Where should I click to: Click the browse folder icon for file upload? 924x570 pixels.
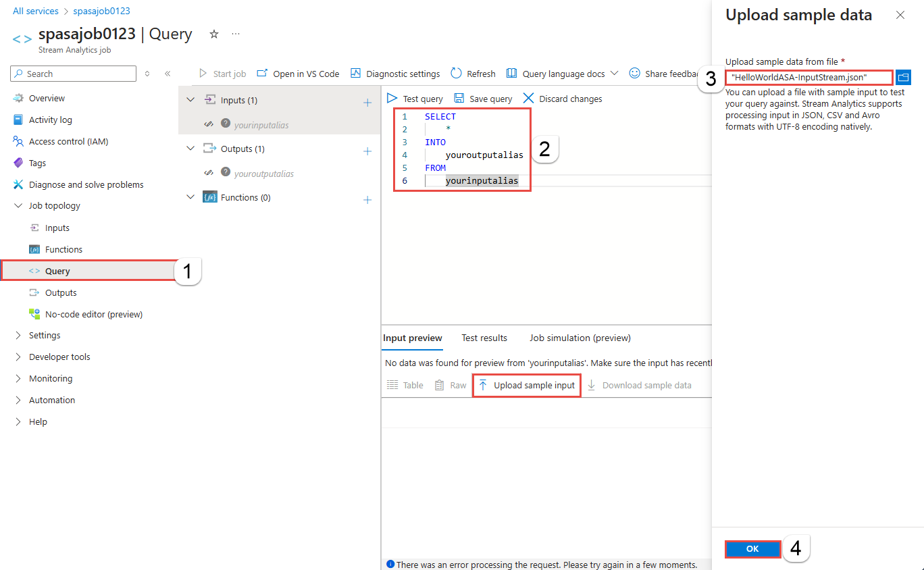click(x=903, y=77)
